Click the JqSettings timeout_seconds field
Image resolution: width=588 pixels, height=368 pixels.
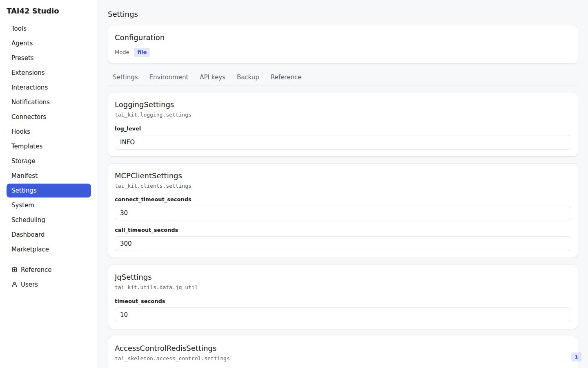(343, 315)
